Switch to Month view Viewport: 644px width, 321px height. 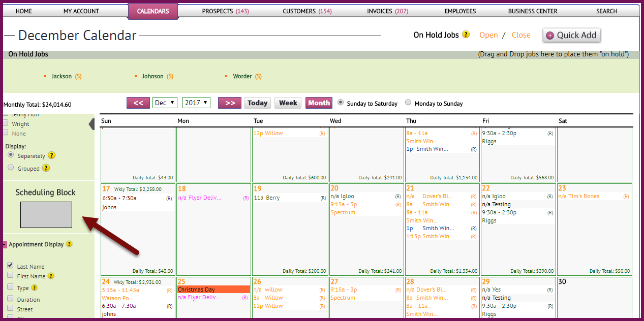coord(319,103)
